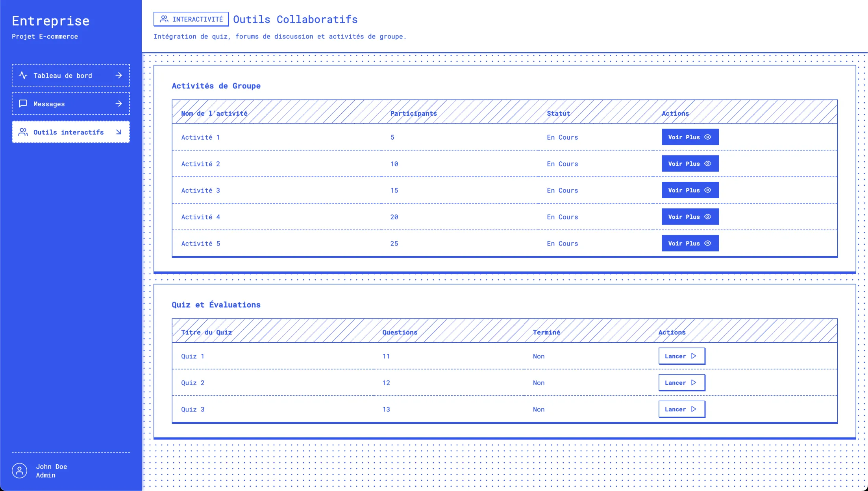Click the users icon in the INTERACTIVITÉ badge
868x491 pixels.
coord(164,19)
